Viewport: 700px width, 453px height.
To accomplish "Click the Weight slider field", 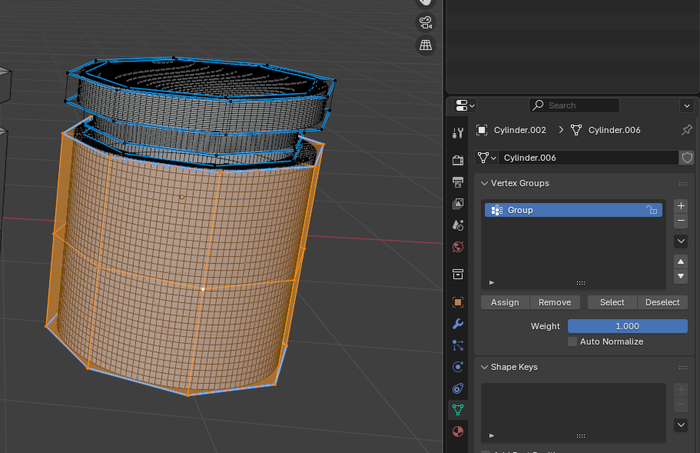I will (627, 326).
